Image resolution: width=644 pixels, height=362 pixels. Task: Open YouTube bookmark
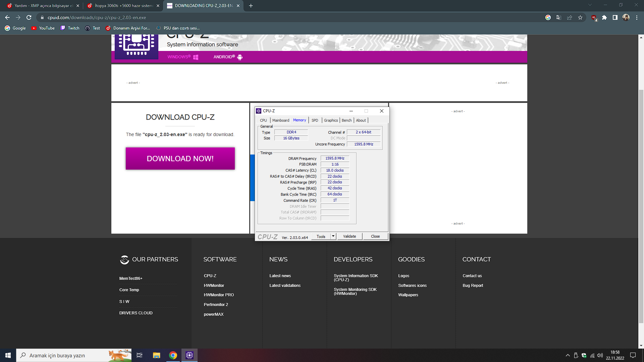pos(43,28)
